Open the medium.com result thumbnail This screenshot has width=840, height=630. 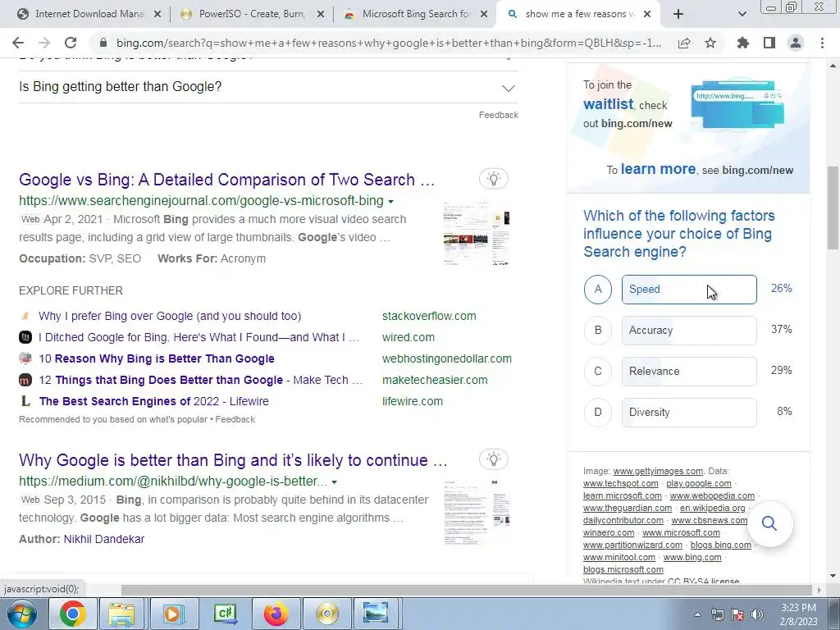pyautogui.click(x=477, y=512)
